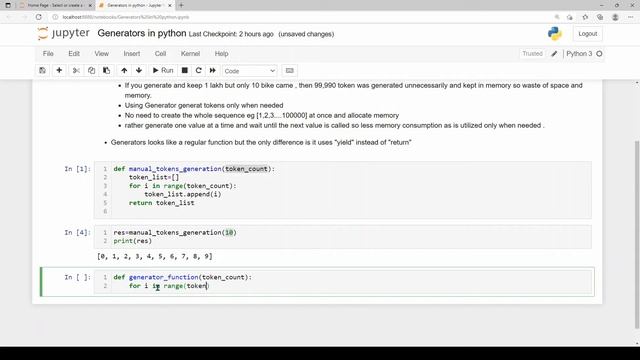
Task: Paste cells below icon
Action: [x=107, y=71]
